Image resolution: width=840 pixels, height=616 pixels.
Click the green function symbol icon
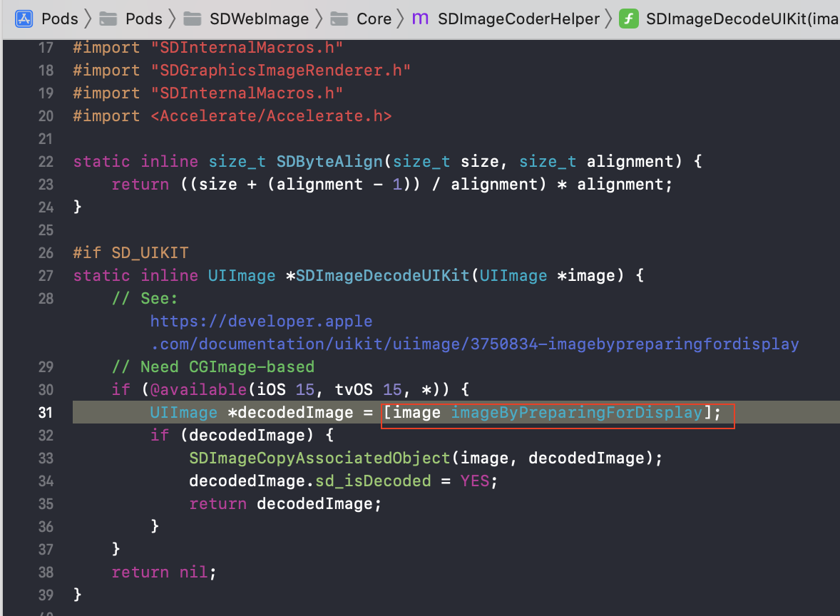coord(628,19)
